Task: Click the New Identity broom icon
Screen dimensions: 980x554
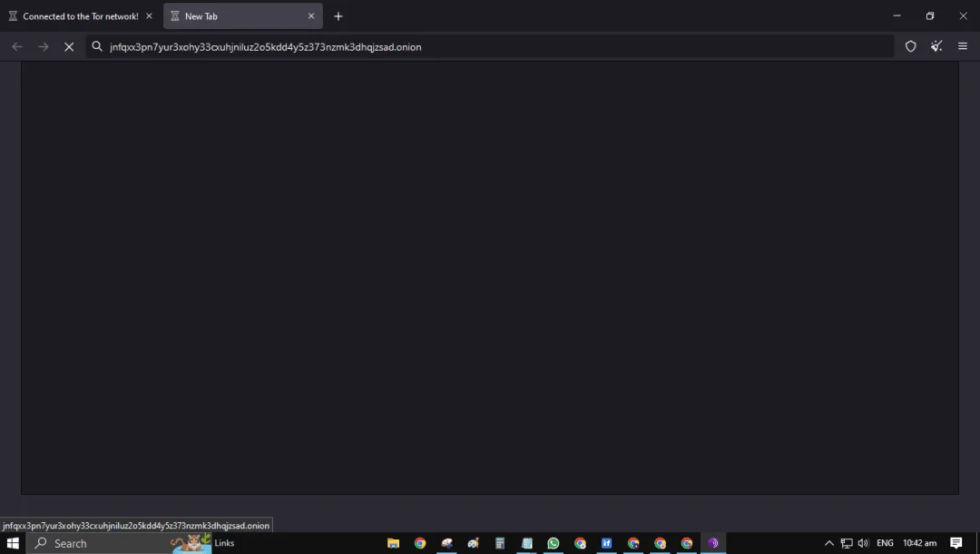Action: pyautogui.click(x=936, y=46)
